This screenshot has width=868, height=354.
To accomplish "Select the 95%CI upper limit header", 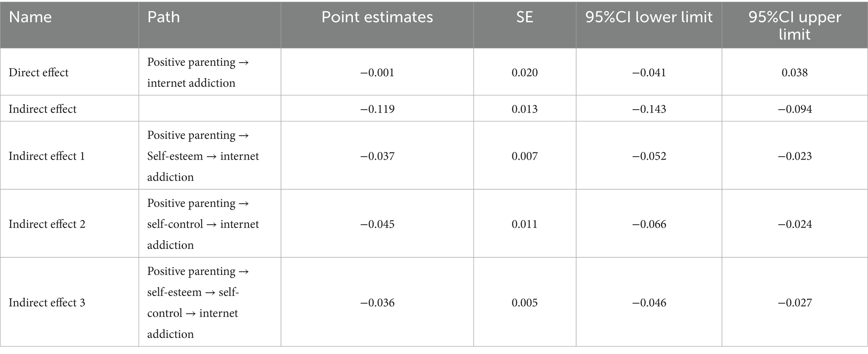I will tap(795, 25).
